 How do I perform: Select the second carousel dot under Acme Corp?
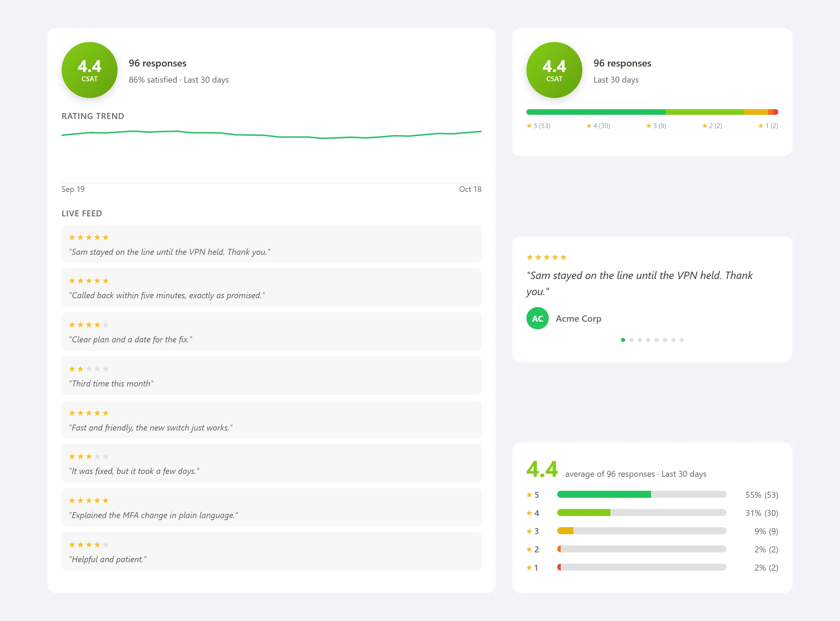click(631, 340)
